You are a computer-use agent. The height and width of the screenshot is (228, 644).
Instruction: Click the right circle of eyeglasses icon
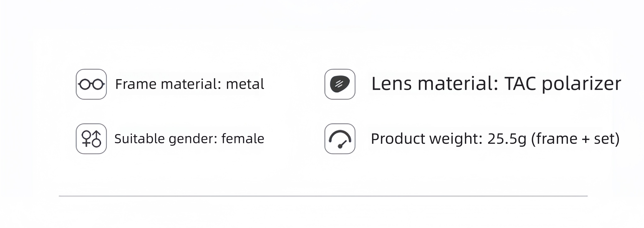click(x=98, y=84)
